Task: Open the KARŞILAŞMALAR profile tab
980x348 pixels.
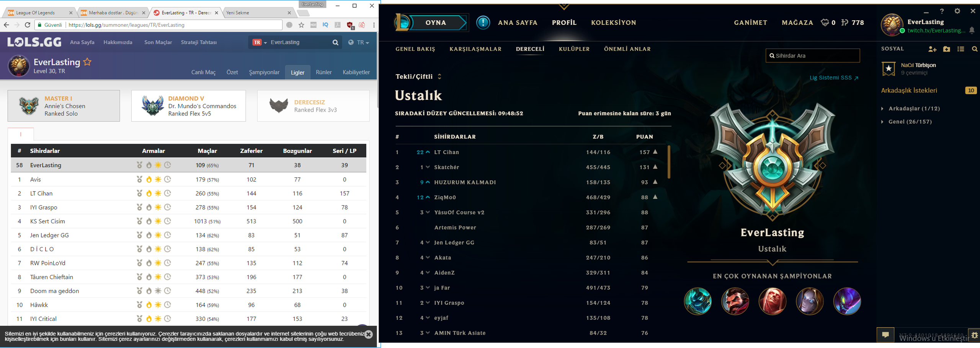Action: [x=475, y=49]
